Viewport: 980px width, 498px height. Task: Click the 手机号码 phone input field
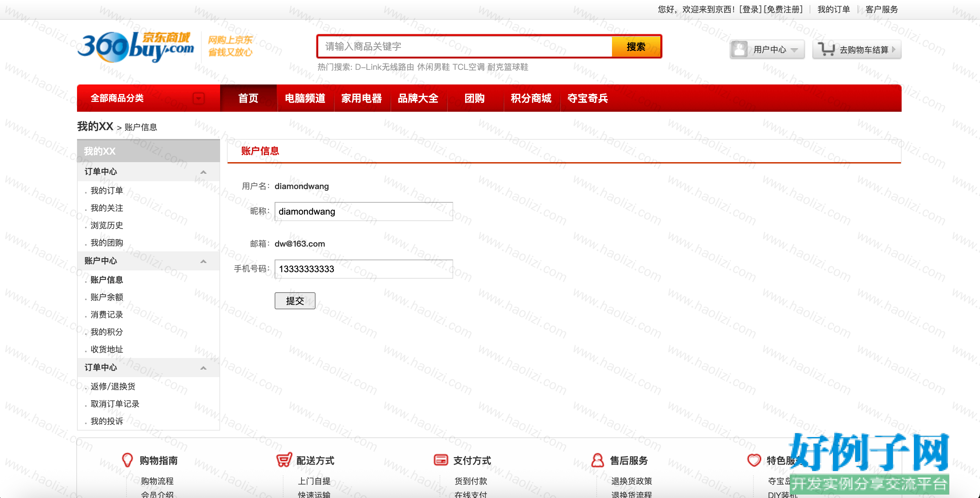pos(364,269)
